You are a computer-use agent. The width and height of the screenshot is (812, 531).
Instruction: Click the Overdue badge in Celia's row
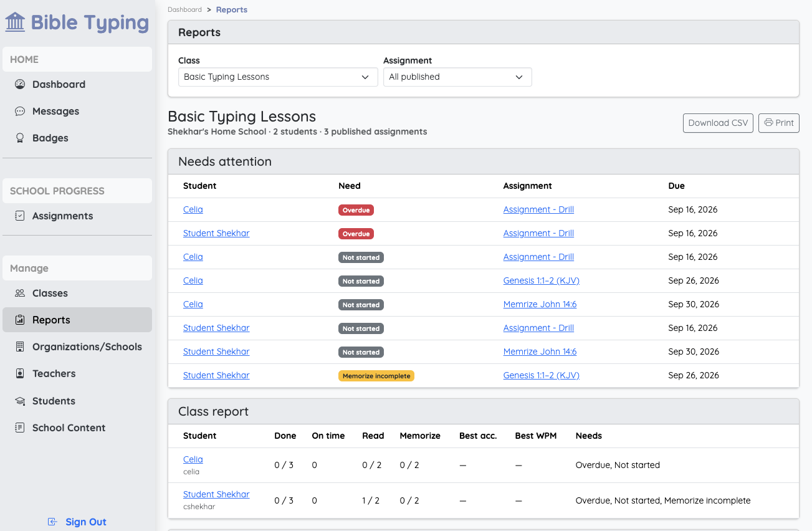tap(356, 210)
